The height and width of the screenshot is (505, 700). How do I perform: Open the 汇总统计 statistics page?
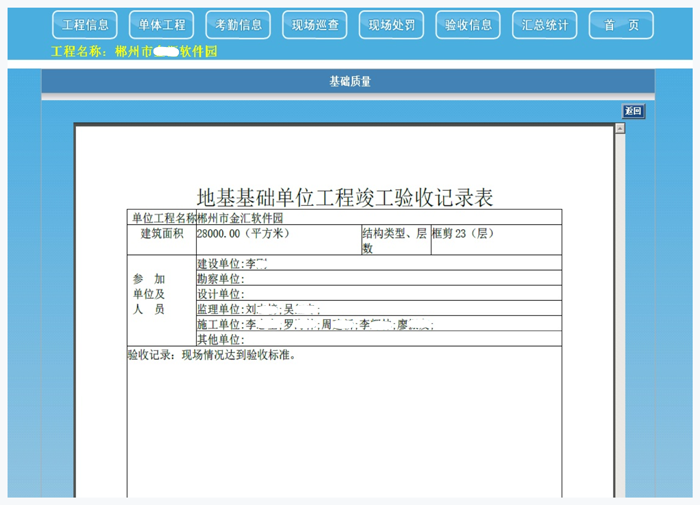point(545,25)
